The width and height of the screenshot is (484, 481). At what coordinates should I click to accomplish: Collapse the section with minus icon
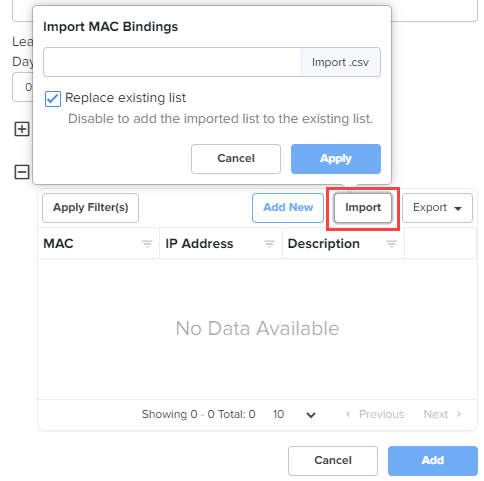[x=22, y=172]
